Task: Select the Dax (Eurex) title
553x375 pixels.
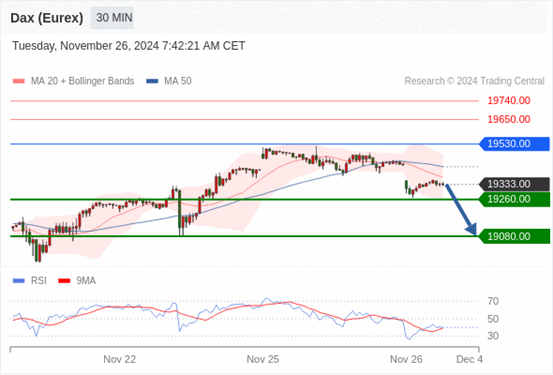Action: point(47,18)
